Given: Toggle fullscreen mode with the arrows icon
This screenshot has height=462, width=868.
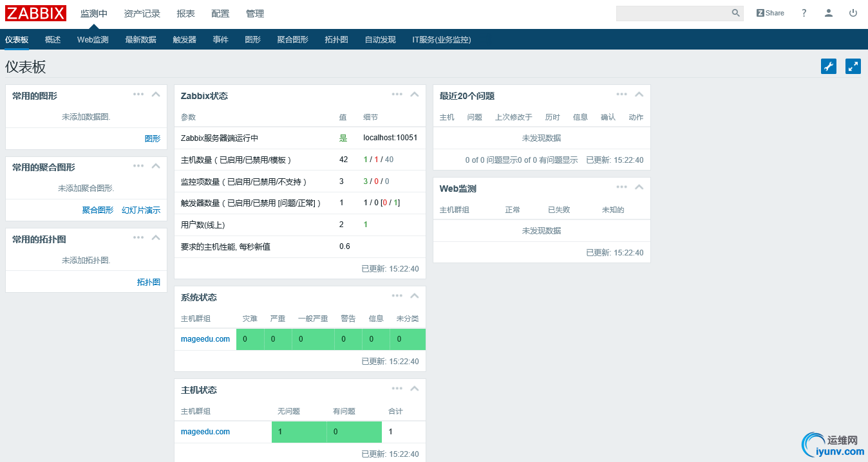Looking at the screenshot, I should (x=853, y=66).
